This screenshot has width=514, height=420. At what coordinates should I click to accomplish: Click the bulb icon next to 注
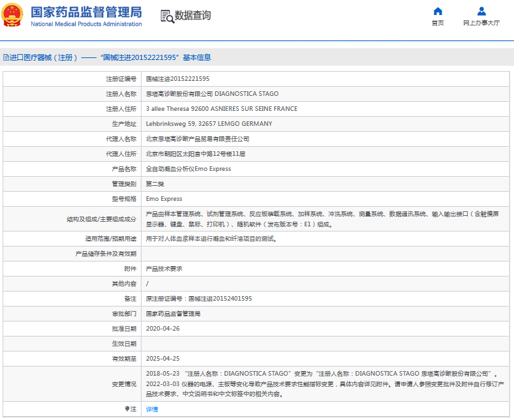point(127,409)
